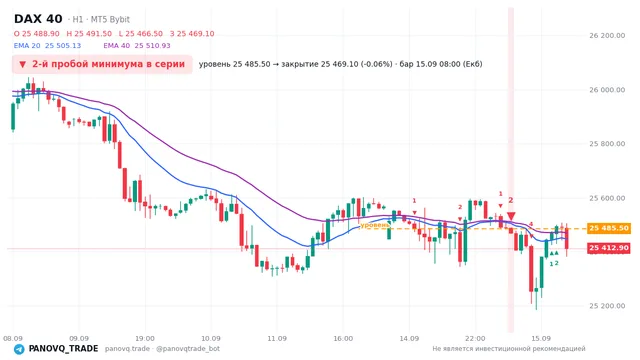Click the 'Не является инвестиционной рекомендацией' disclaimer
This screenshot has height=360, width=640.
509,349
